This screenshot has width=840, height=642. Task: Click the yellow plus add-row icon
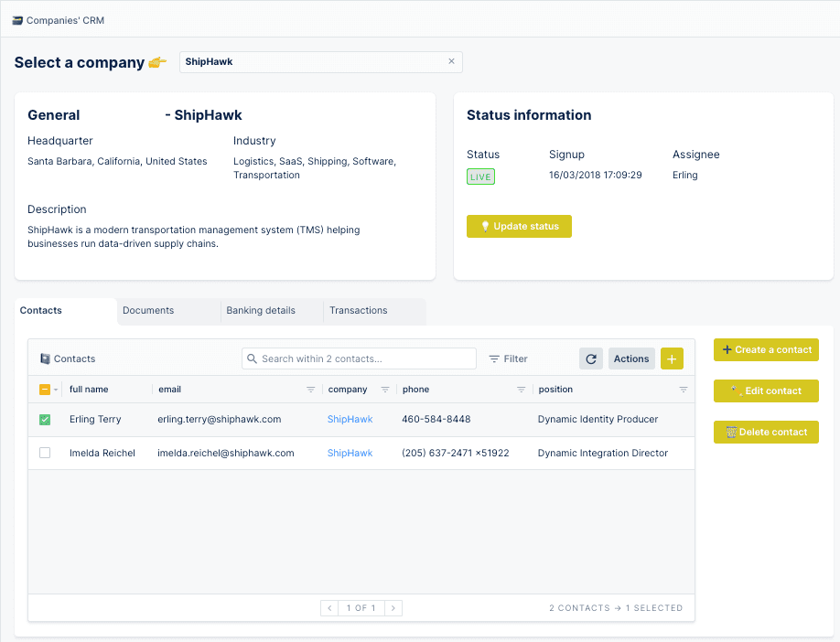(672, 358)
